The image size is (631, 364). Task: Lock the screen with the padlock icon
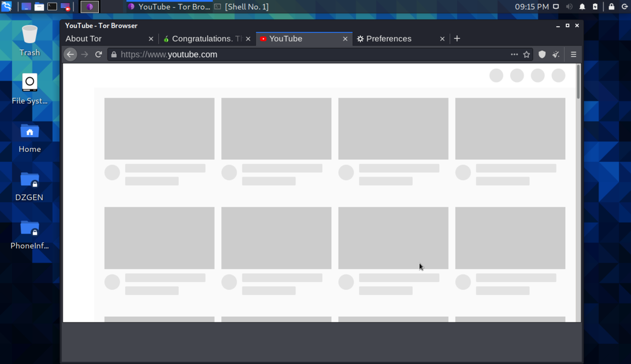(x=612, y=7)
